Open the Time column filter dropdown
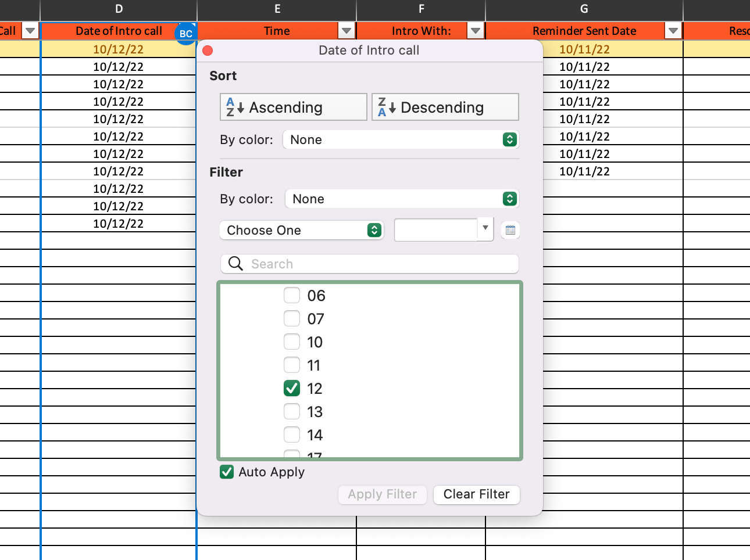 point(347,31)
